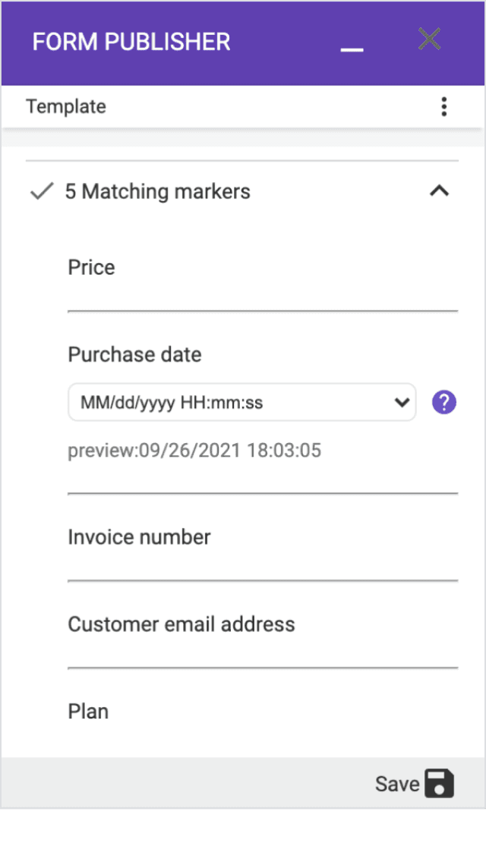Close the Form Publisher sidebar
486x868 pixels.
(x=429, y=39)
